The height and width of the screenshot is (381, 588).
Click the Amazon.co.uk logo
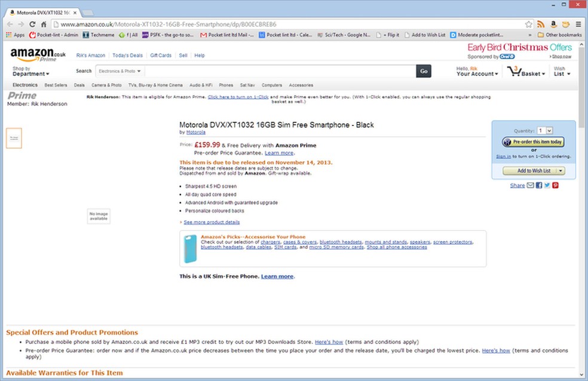point(33,54)
